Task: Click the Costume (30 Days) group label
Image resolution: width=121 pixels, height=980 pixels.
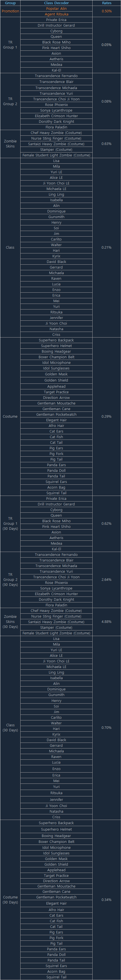Action: (10, 900)
